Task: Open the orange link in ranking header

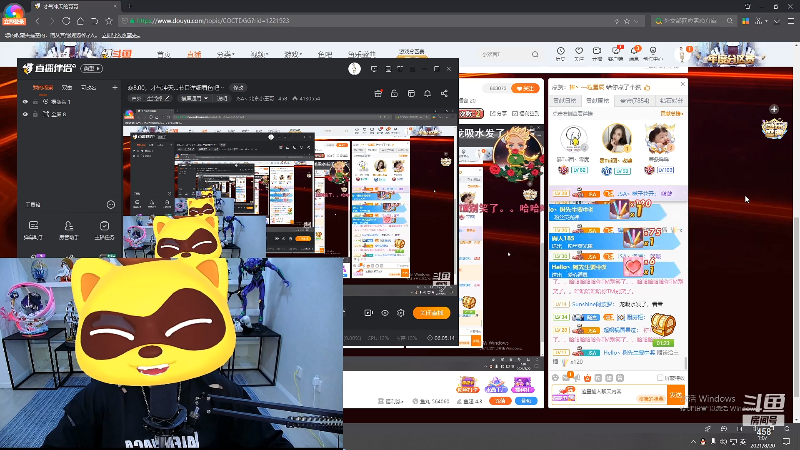Action: click(671, 113)
